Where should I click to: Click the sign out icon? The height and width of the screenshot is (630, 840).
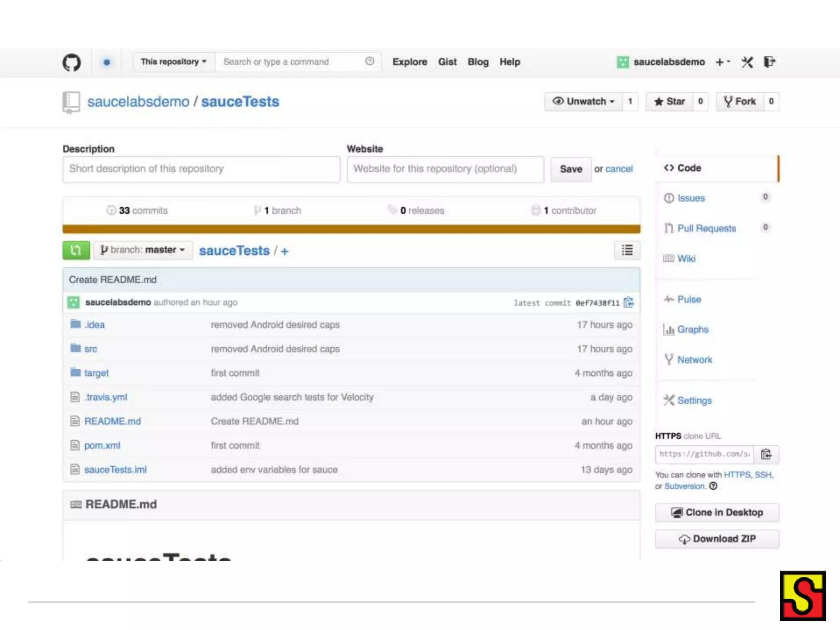click(x=769, y=62)
